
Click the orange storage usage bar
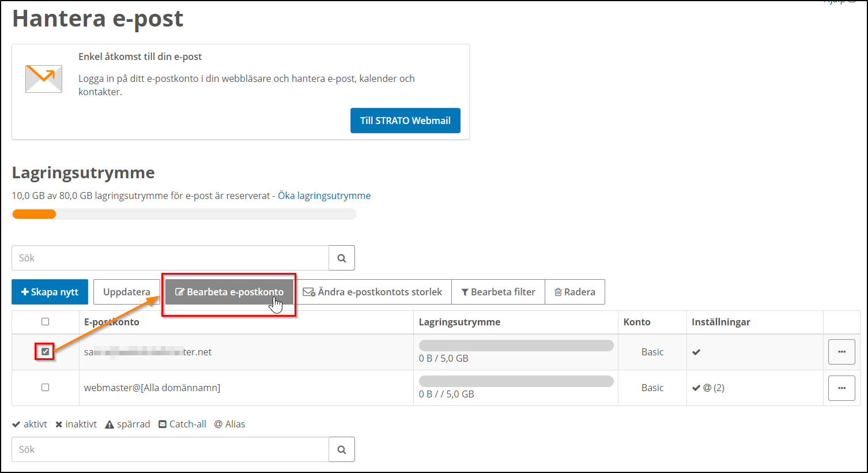click(x=34, y=214)
